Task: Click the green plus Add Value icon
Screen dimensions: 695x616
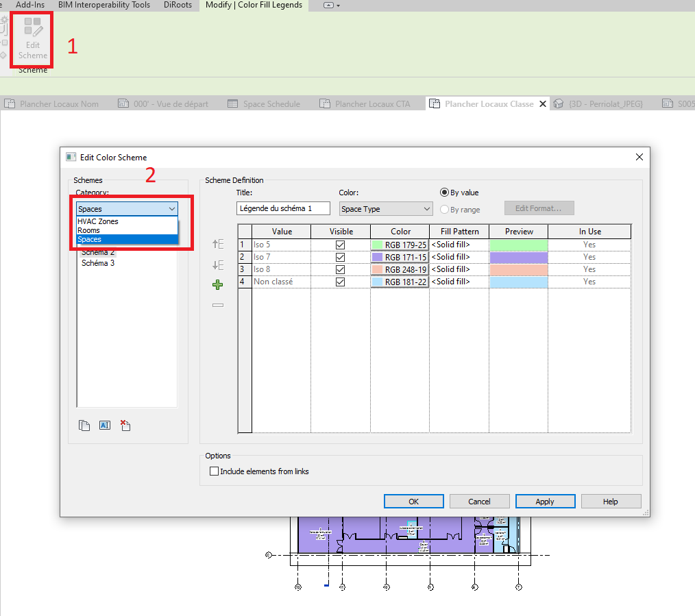Action: coord(218,285)
